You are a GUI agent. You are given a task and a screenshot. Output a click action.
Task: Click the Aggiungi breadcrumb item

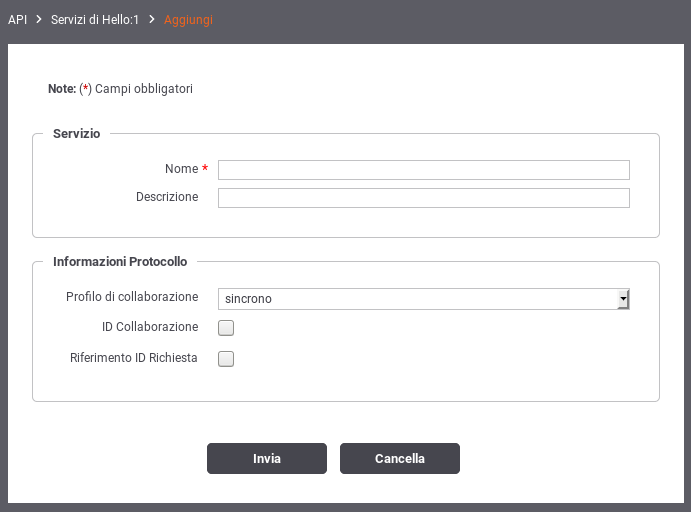[188, 20]
